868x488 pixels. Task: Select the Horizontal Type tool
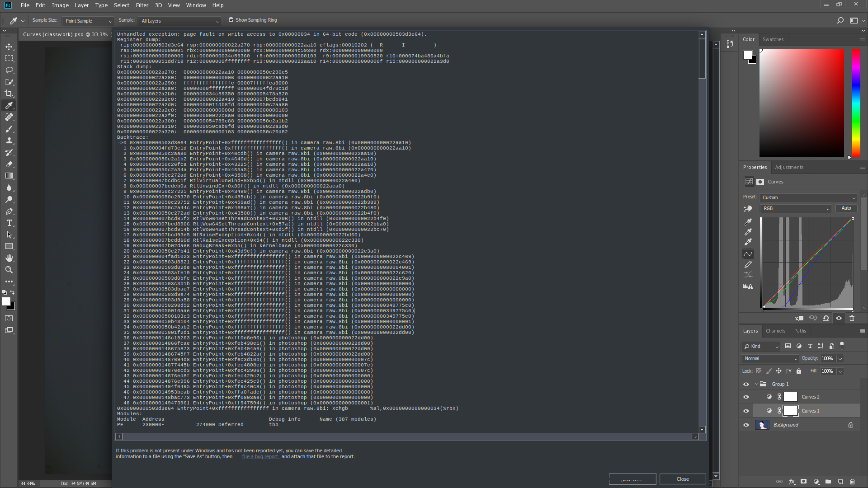click(x=9, y=223)
